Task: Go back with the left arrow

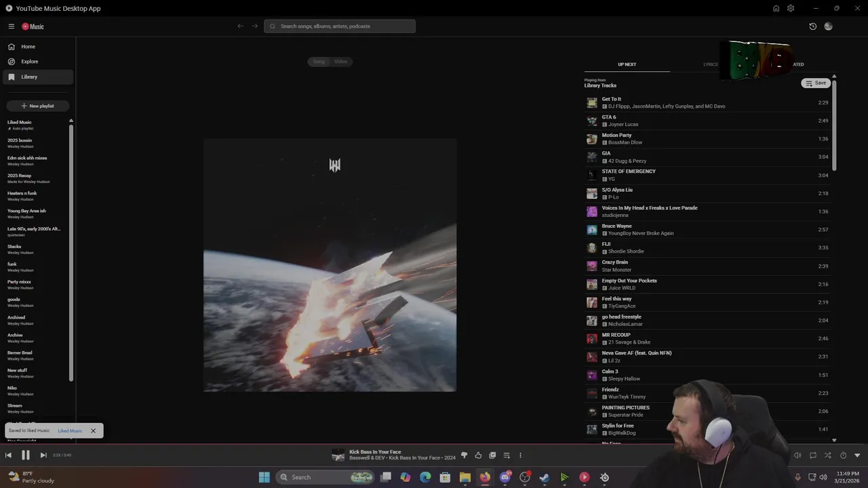Action: [x=240, y=26]
